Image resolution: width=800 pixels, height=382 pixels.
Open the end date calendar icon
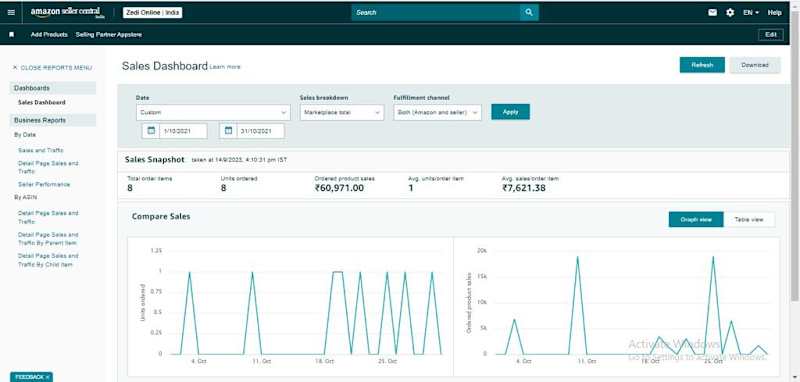coord(229,131)
